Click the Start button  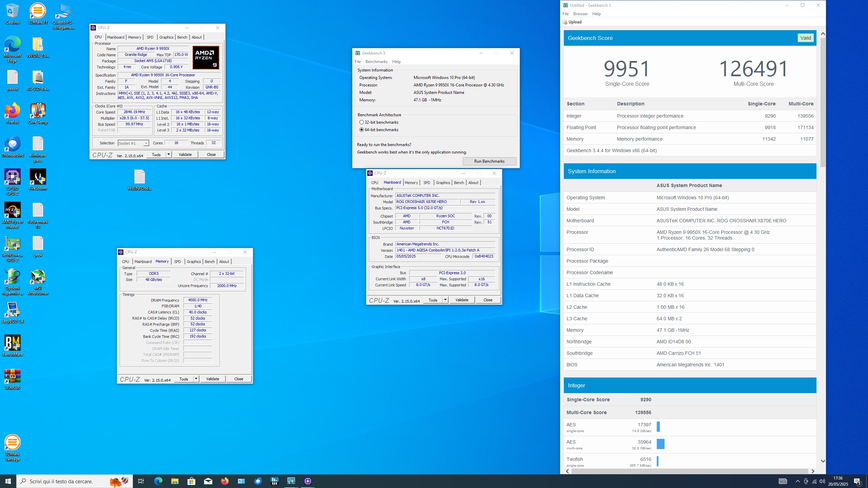8,481
